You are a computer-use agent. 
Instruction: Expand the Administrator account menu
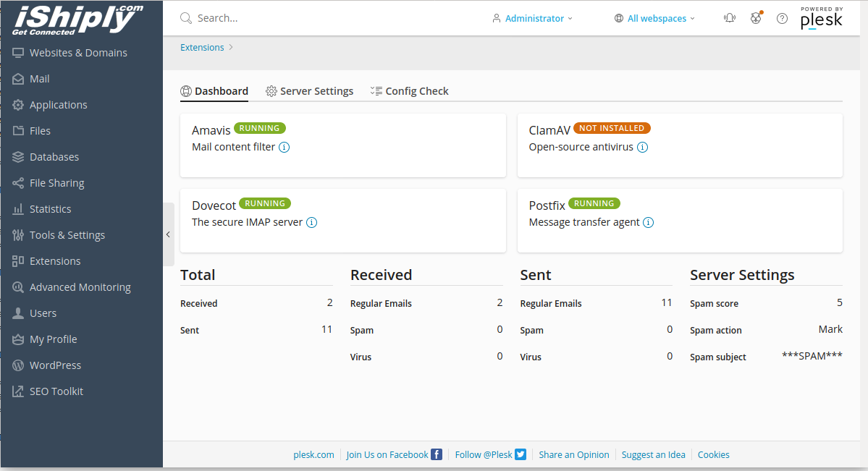point(532,17)
